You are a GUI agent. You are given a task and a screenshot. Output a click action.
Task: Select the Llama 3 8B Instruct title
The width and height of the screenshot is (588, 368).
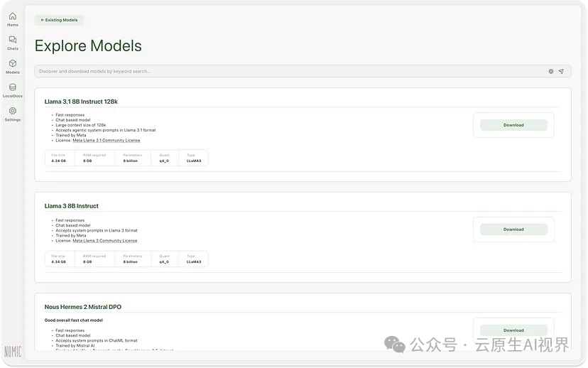71,206
